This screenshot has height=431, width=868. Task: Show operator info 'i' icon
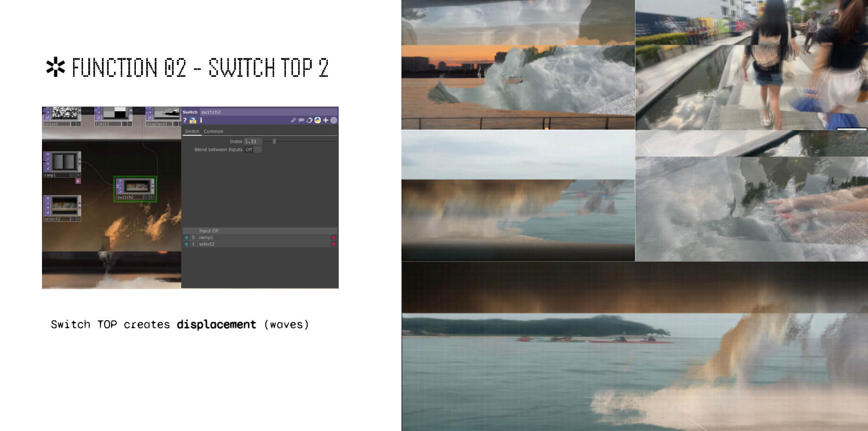tap(201, 121)
